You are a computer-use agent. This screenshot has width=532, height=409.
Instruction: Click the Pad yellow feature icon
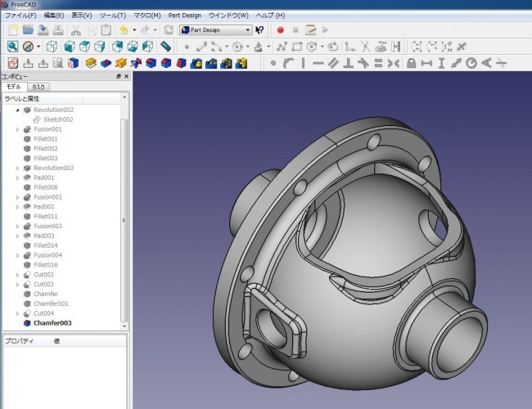(x=91, y=63)
